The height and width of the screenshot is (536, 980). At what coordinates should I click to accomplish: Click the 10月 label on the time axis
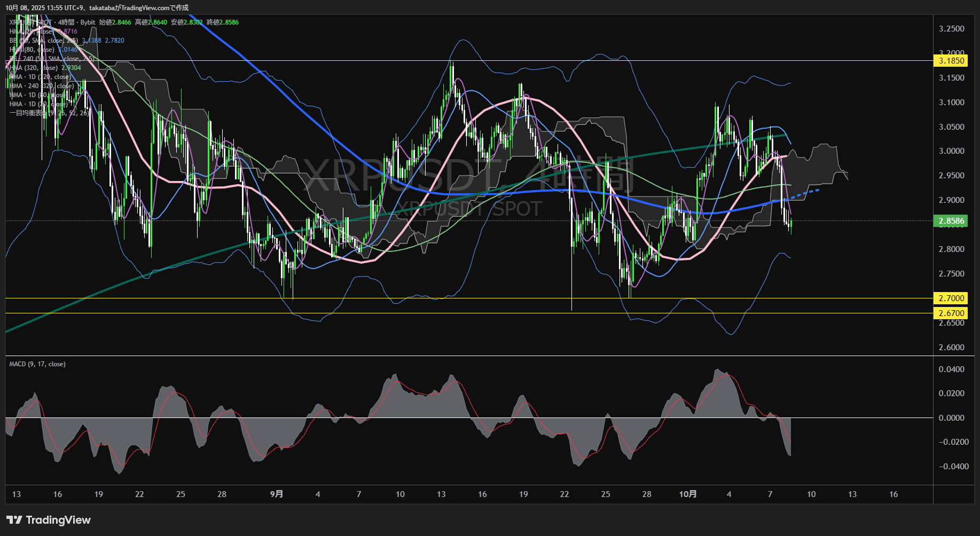point(688,494)
